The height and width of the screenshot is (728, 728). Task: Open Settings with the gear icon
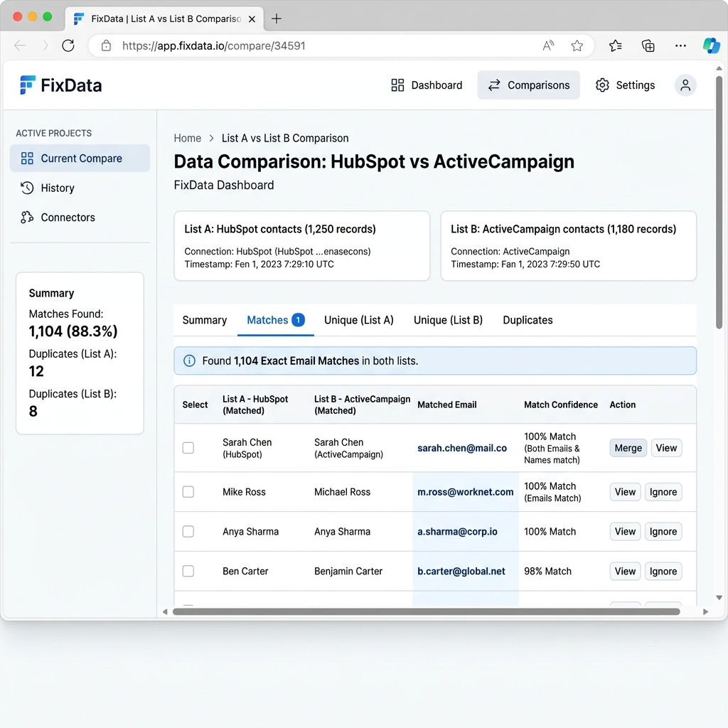pos(625,85)
